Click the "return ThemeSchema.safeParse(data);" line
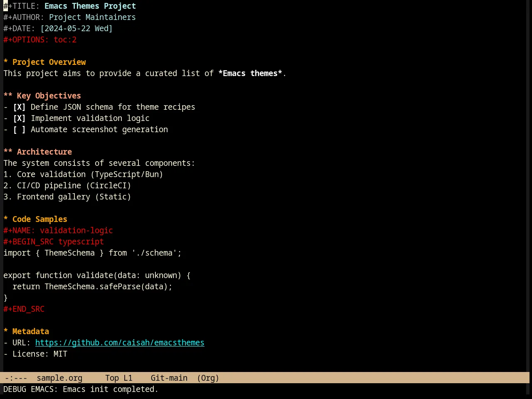Image resolution: width=532 pixels, height=399 pixels. pyautogui.click(x=92, y=286)
